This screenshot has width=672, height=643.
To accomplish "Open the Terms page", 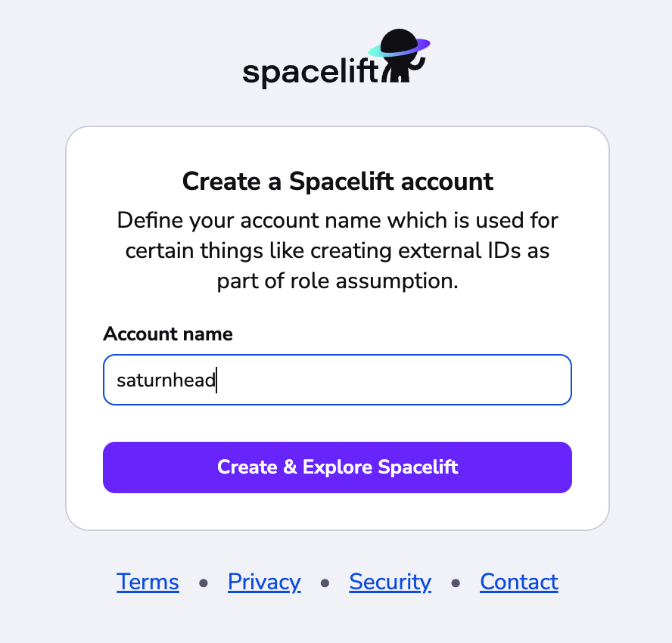I will 148,582.
